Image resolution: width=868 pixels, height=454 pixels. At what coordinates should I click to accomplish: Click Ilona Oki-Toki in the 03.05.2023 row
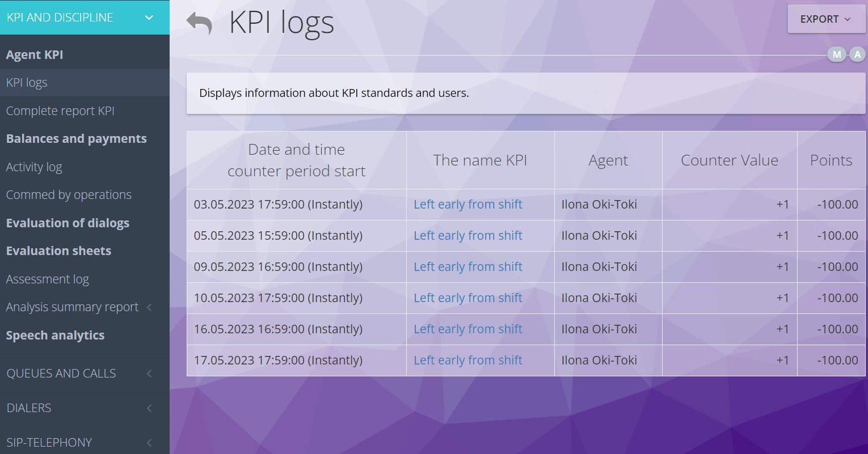coord(599,205)
